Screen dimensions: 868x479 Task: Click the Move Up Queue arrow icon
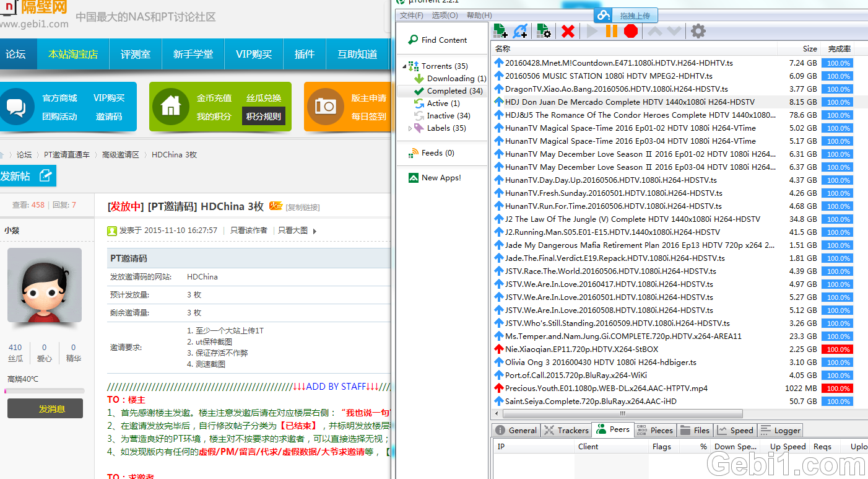click(x=655, y=31)
